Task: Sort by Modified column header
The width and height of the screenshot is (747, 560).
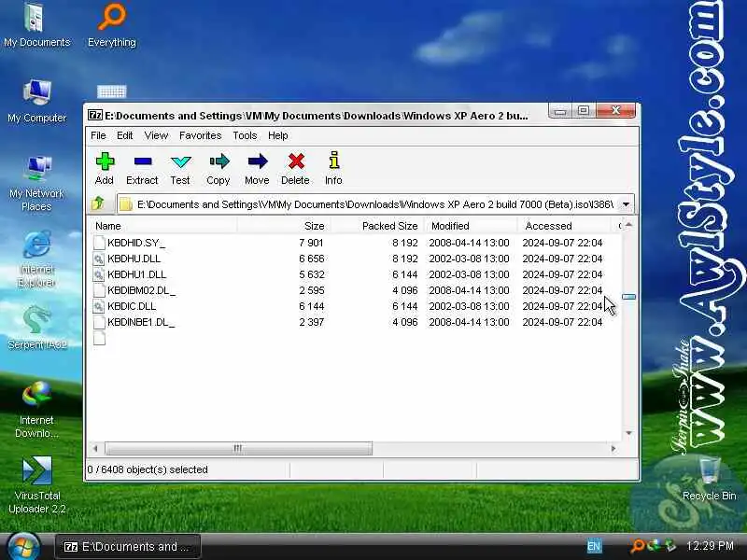Action: [x=471, y=226]
